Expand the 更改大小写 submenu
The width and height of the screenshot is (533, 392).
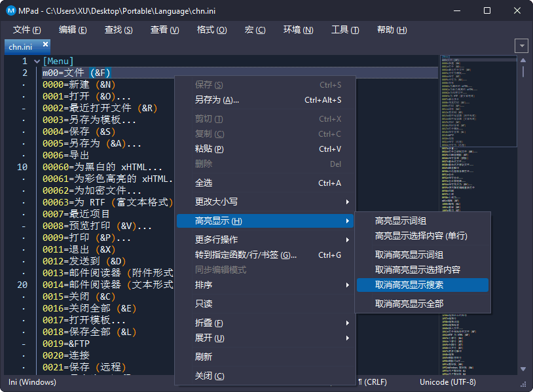[x=265, y=202]
